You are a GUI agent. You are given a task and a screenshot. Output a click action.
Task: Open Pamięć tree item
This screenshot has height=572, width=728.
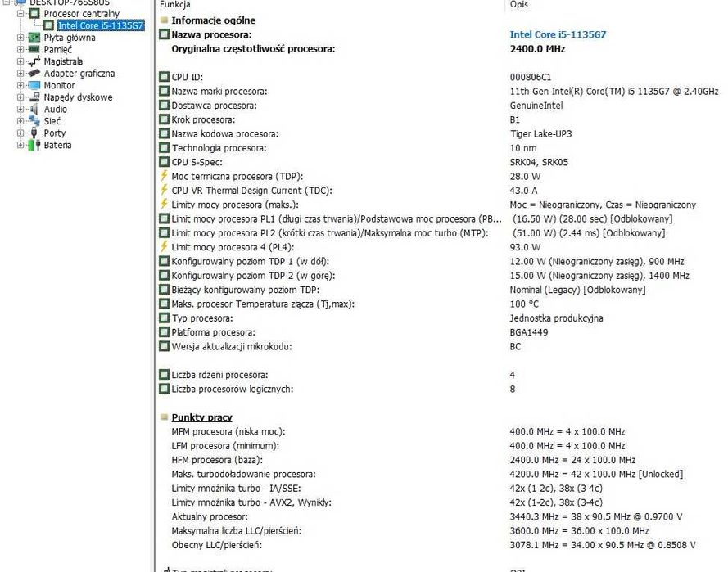click(x=58, y=50)
